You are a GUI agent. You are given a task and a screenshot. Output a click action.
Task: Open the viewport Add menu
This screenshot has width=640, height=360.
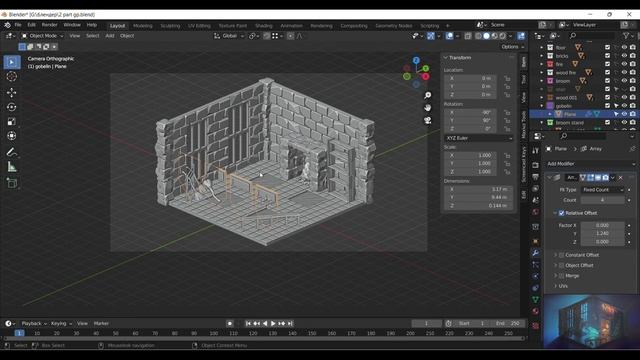point(110,36)
